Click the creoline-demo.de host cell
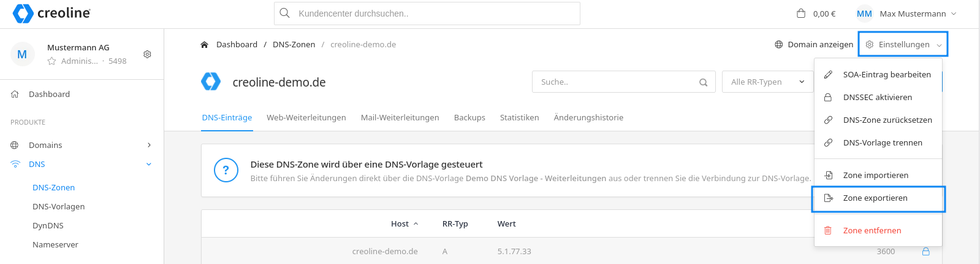980x264 pixels. 385,251
